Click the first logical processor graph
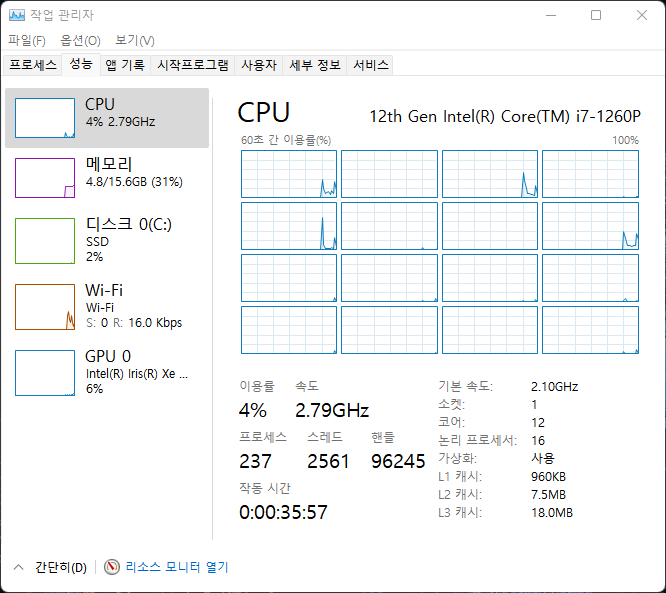Image resolution: width=666 pixels, height=593 pixels. point(289,174)
